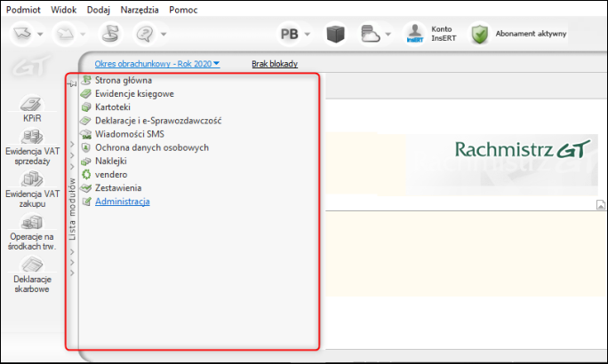
Task: Click the forward navigation arrow icon
Action: pos(64,34)
